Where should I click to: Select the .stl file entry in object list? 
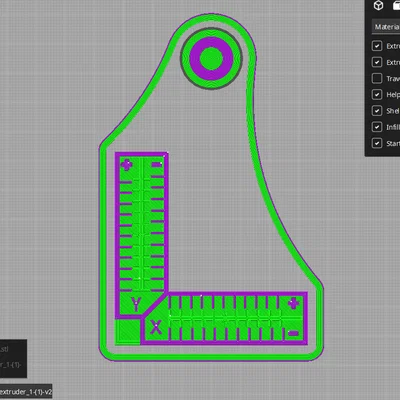5,349
